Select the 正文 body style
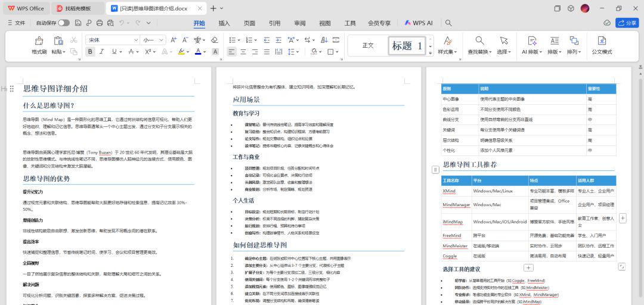The width and height of the screenshot is (644, 305). point(368,45)
